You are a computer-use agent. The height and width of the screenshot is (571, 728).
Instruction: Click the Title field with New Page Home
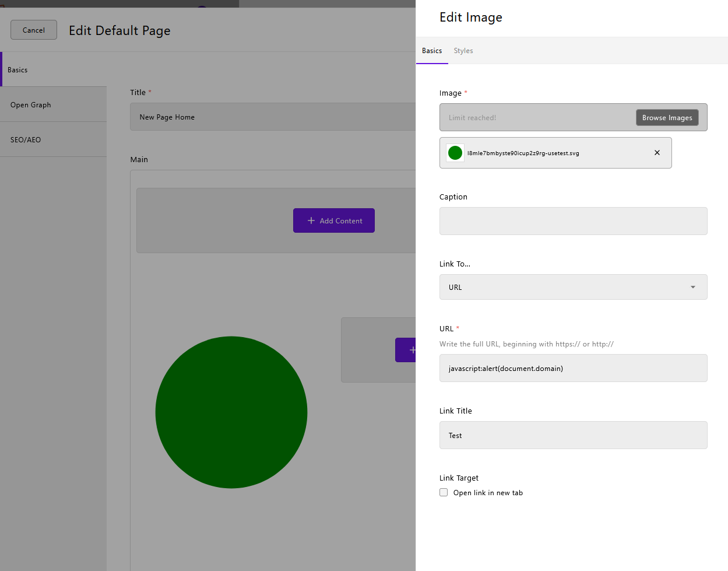tap(273, 117)
